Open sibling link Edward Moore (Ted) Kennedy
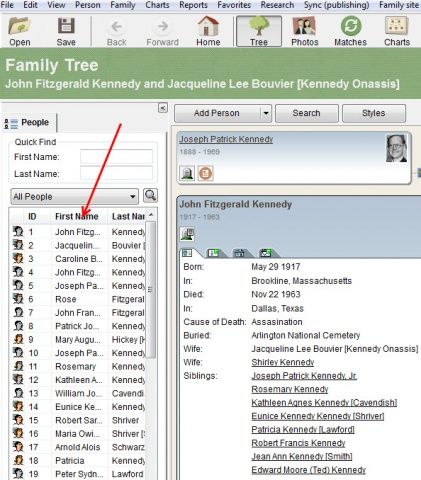 pyautogui.click(x=309, y=470)
